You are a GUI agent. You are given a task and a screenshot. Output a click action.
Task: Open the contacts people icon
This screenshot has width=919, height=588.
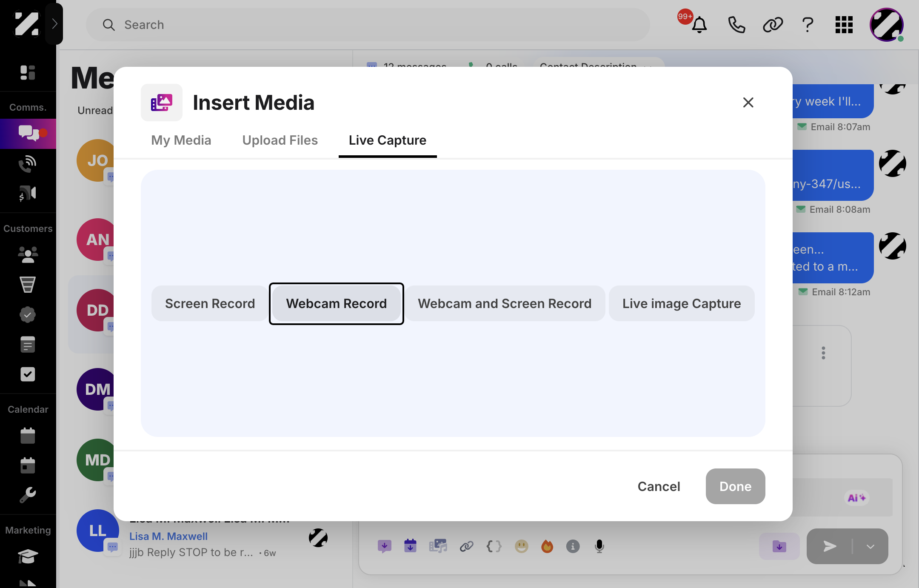point(28,254)
